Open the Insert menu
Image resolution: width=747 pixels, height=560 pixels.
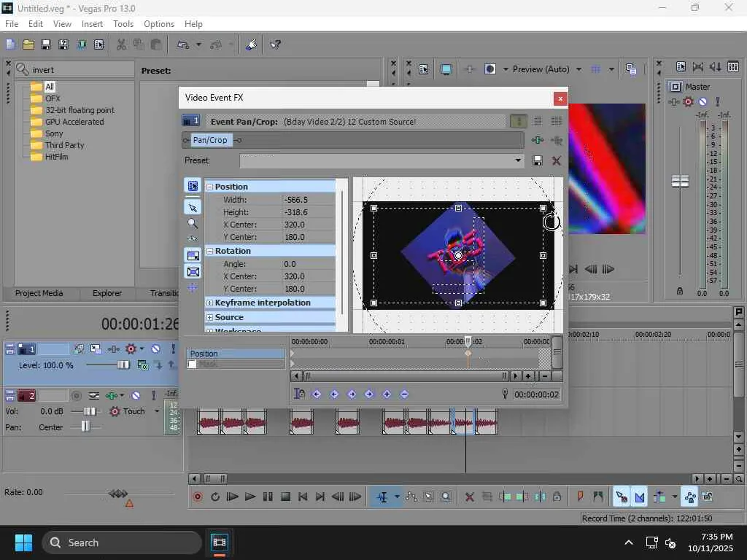click(92, 24)
